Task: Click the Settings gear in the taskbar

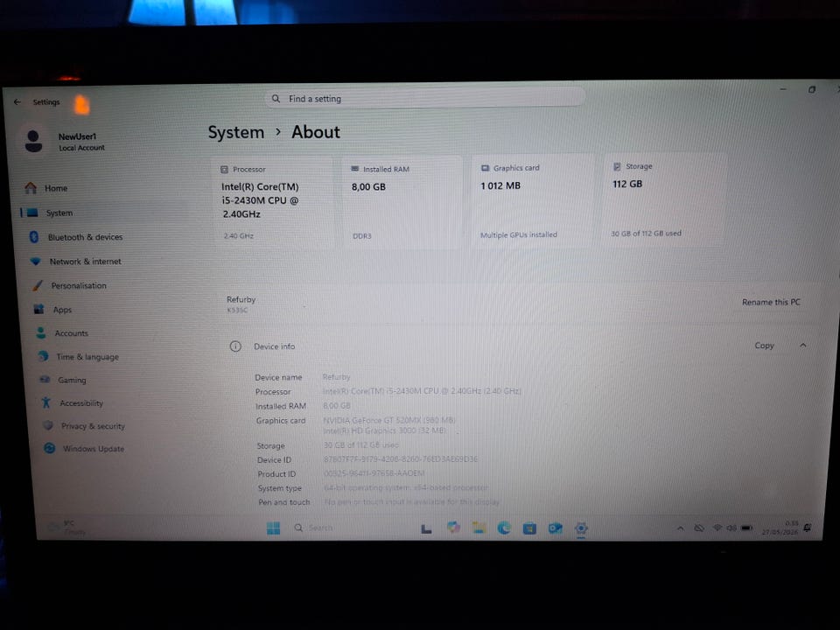Action: [x=581, y=528]
